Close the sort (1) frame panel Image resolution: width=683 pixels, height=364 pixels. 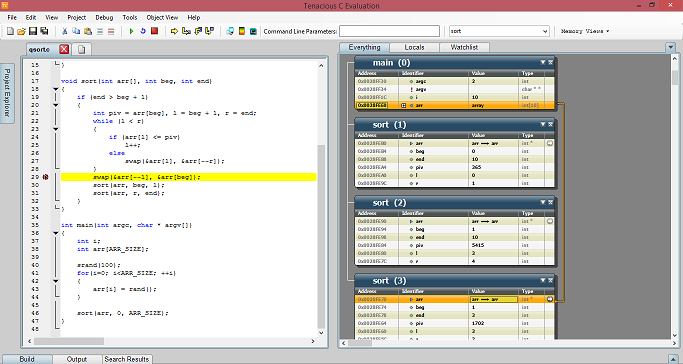[550, 124]
